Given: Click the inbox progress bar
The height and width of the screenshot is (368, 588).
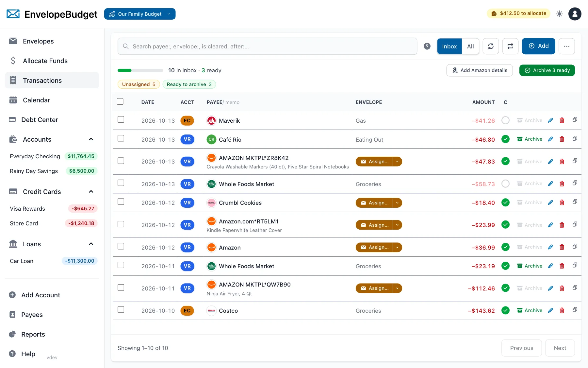Looking at the screenshot, I should pyautogui.click(x=140, y=70).
